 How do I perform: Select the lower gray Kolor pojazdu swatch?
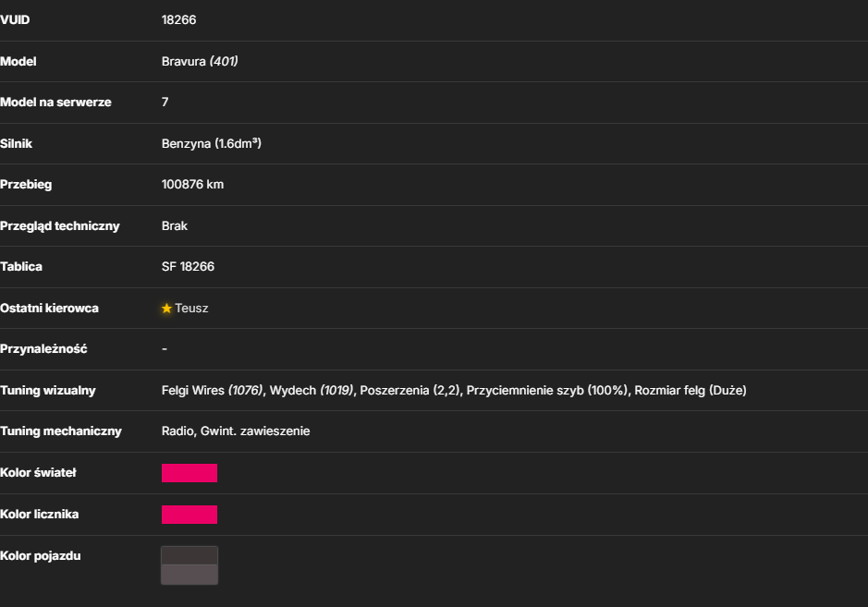189,575
